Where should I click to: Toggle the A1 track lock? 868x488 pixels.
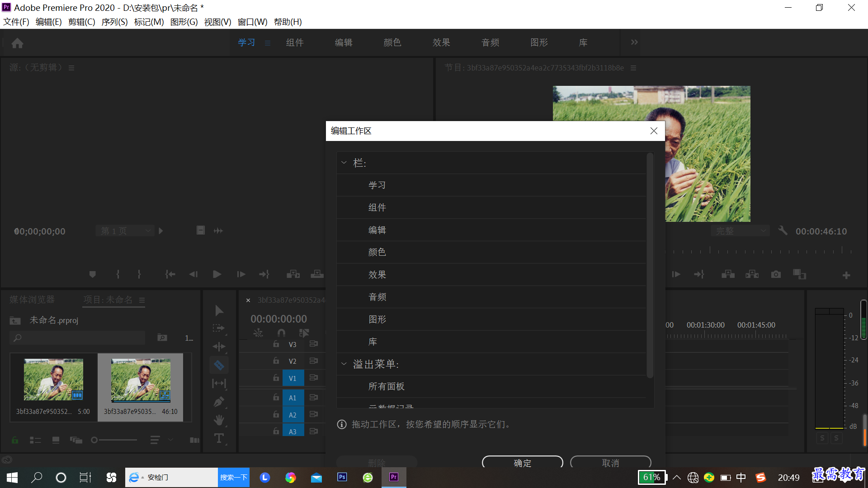[276, 398]
